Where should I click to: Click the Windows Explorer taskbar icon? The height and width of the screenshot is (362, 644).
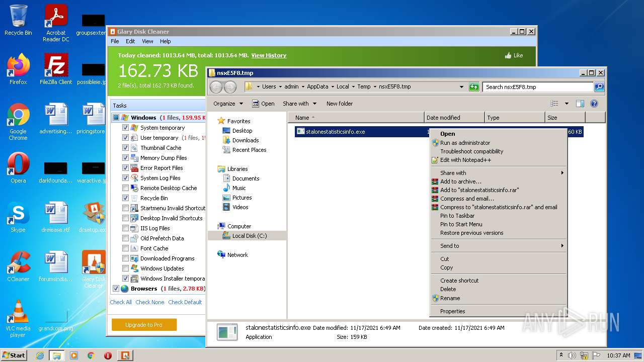coord(57,355)
